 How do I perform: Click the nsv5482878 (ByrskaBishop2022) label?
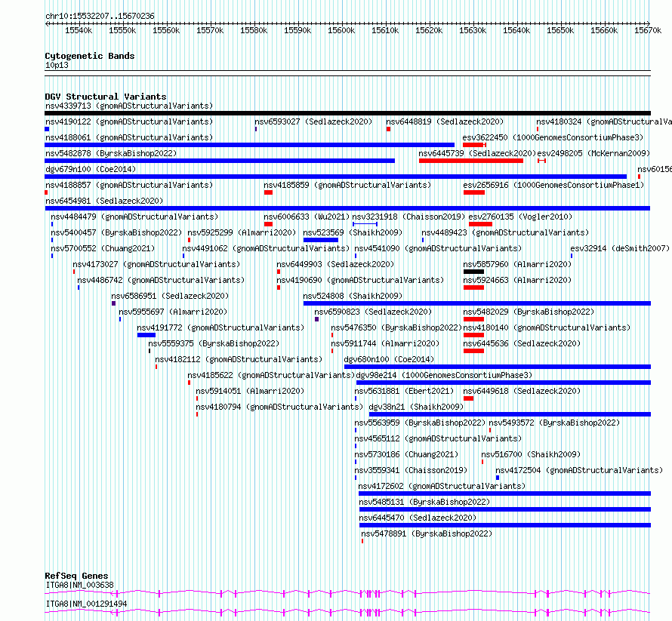pos(111,153)
